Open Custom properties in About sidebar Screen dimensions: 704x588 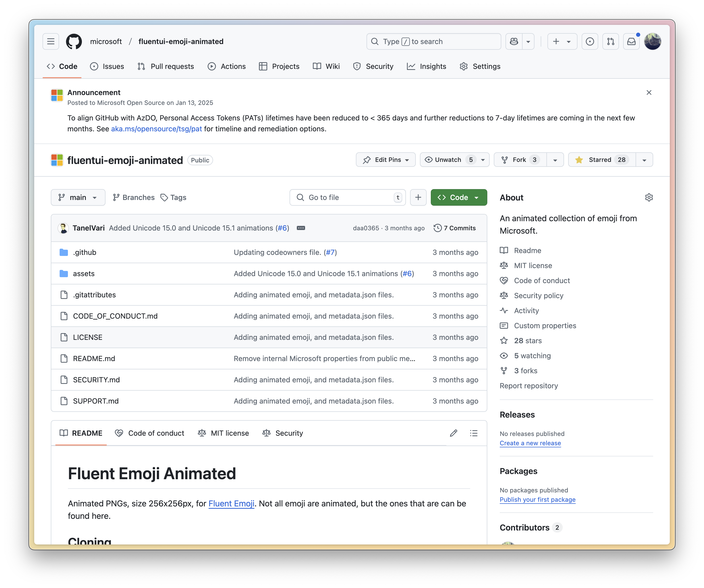tap(545, 326)
